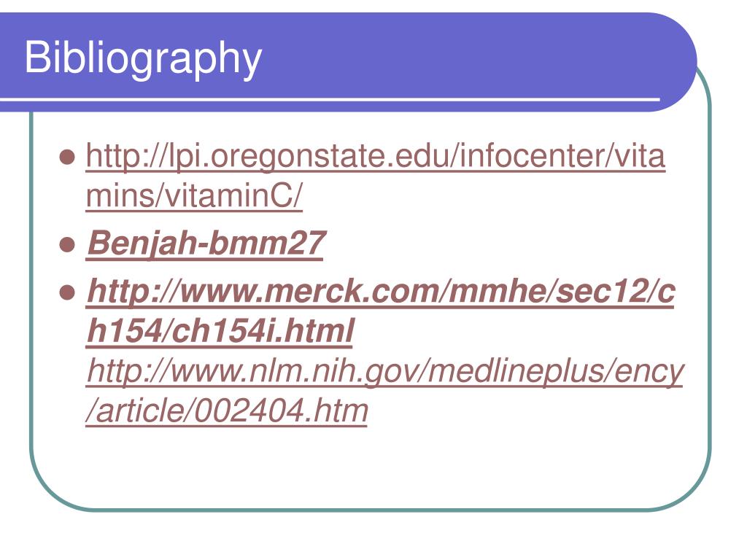Screen dimensions: 747x560
Task: Click the bullet beside Benjah-bmm27
Action: point(67,244)
